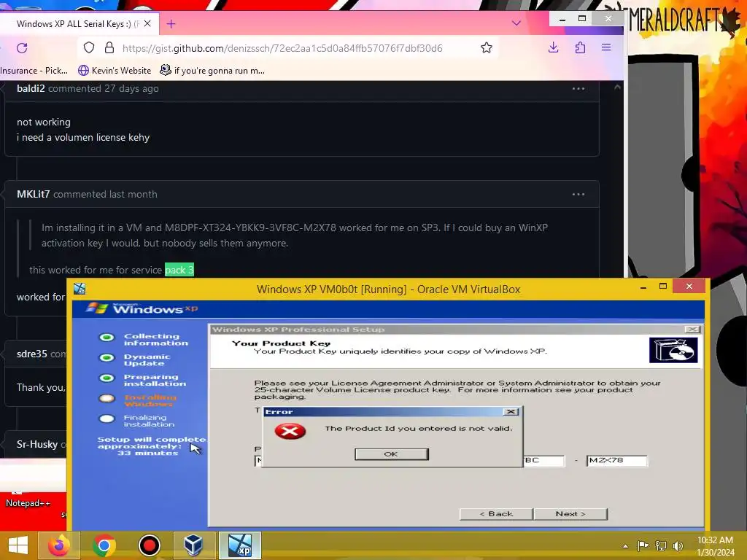The image size is (747, 560).
Task: Click the 'Product Id you entered is not valid' message
Action: point(418,429)
